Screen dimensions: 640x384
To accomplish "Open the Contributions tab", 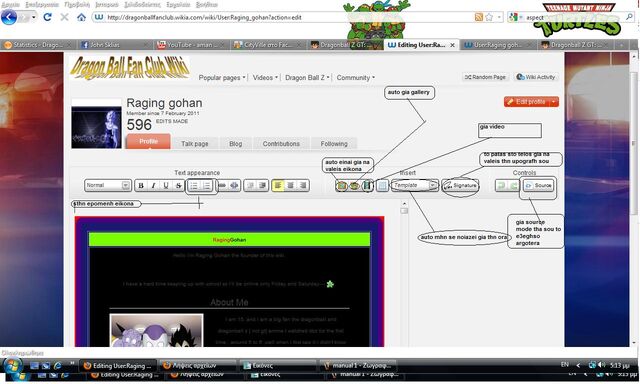I will (281, 144).
